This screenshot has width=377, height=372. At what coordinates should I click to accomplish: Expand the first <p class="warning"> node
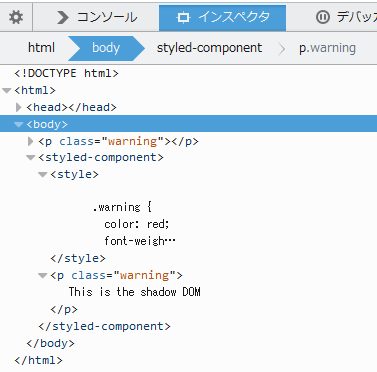click(x=30, y=141)
